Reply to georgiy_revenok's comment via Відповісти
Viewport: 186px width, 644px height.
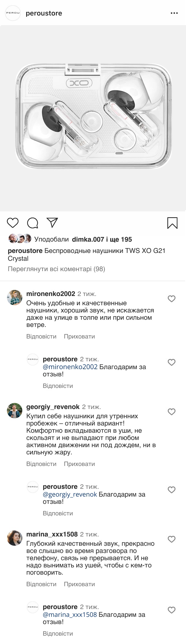(41, 464)
